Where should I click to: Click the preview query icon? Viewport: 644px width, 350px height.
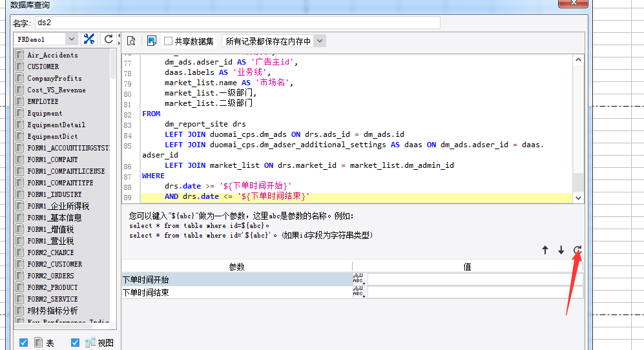[x=131, y=41]
